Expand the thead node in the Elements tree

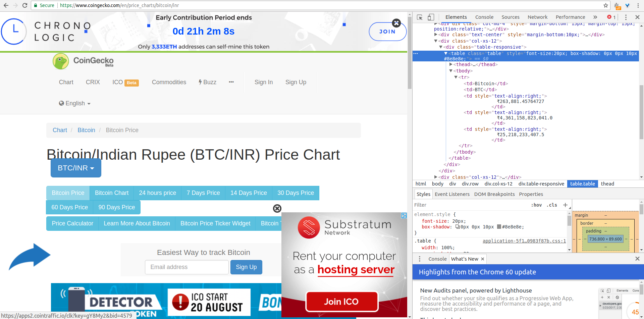pyautogui.click(x=450, y=64)
